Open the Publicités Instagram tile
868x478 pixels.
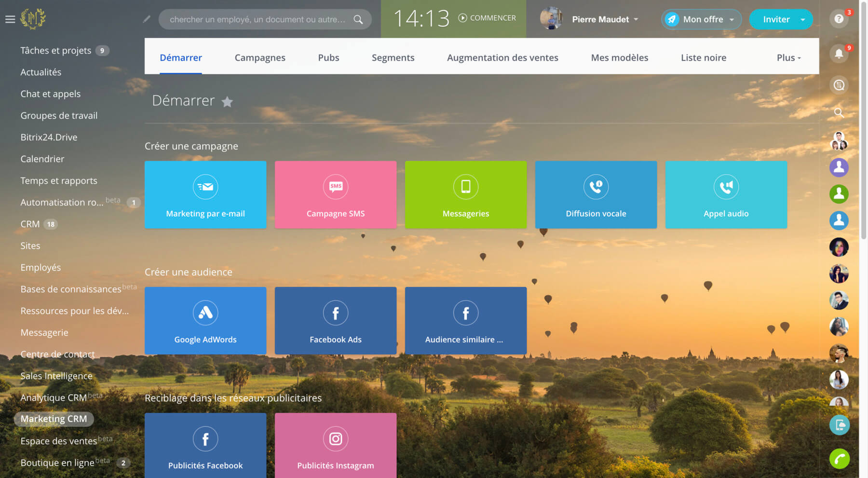tap(336, 446)
